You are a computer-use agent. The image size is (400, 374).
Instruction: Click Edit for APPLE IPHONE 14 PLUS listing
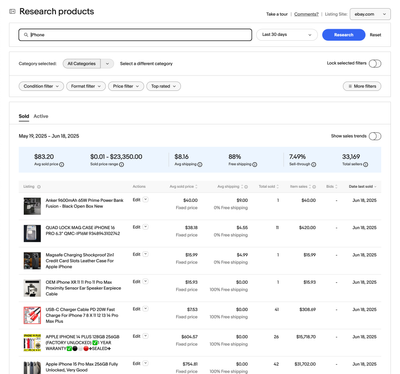(x=136, y=336)
